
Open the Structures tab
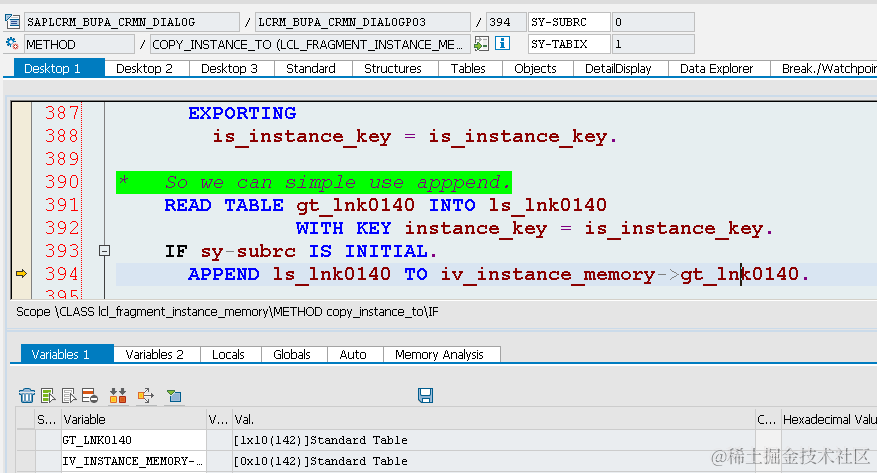(393, 68)
